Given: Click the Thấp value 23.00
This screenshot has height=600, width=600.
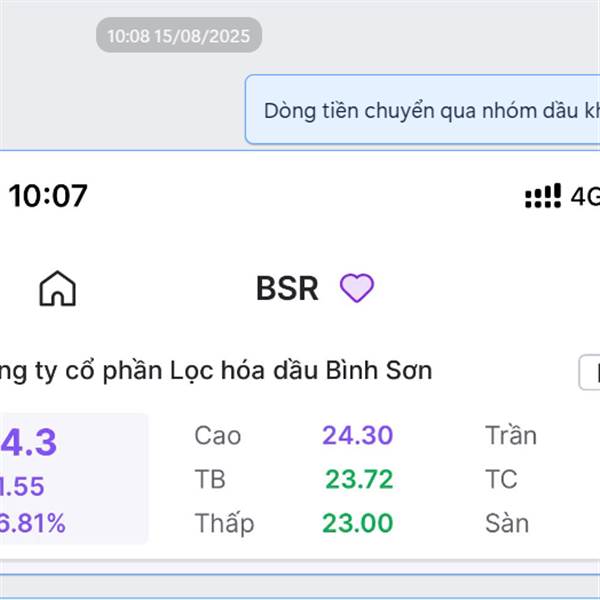Looking at the screenshot, I should pyautogui.click(x=357, y=523).
